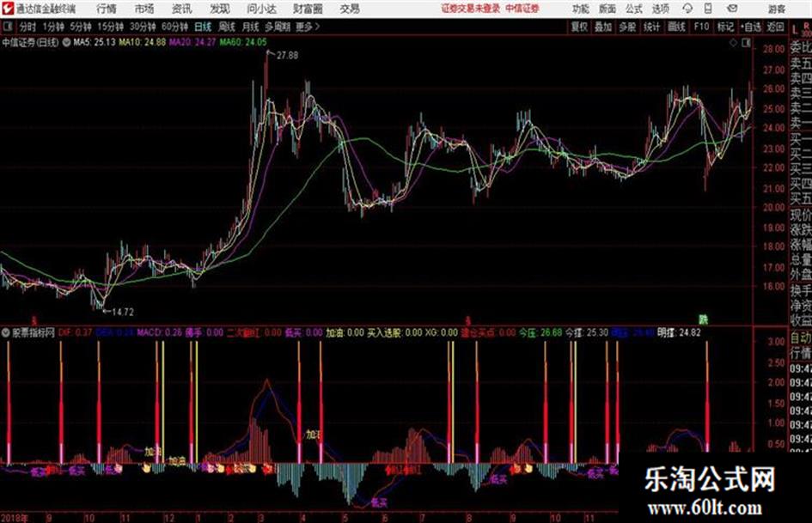Switch to 分时 chart period
This screenshot has height=523, width=812.
point(28,27)
